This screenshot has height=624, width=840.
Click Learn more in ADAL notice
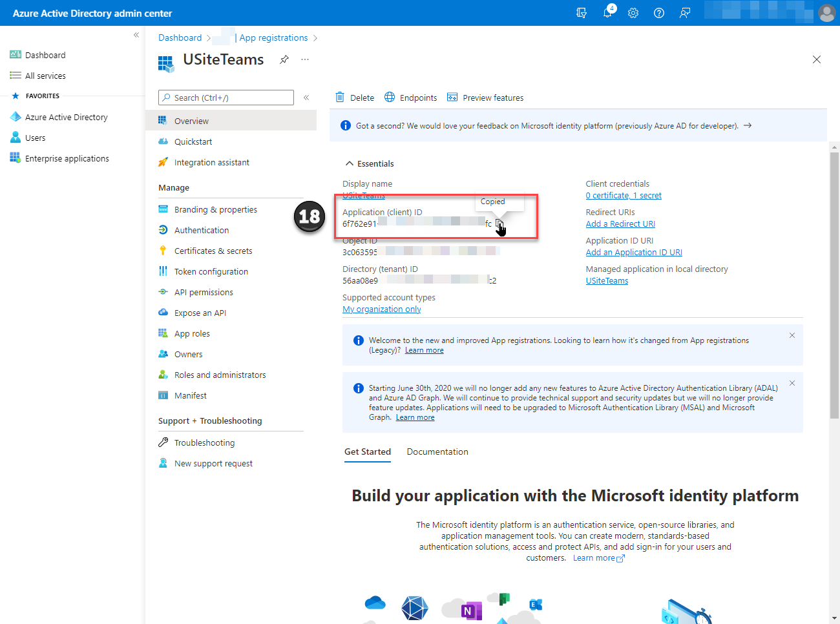coord(415,417)
